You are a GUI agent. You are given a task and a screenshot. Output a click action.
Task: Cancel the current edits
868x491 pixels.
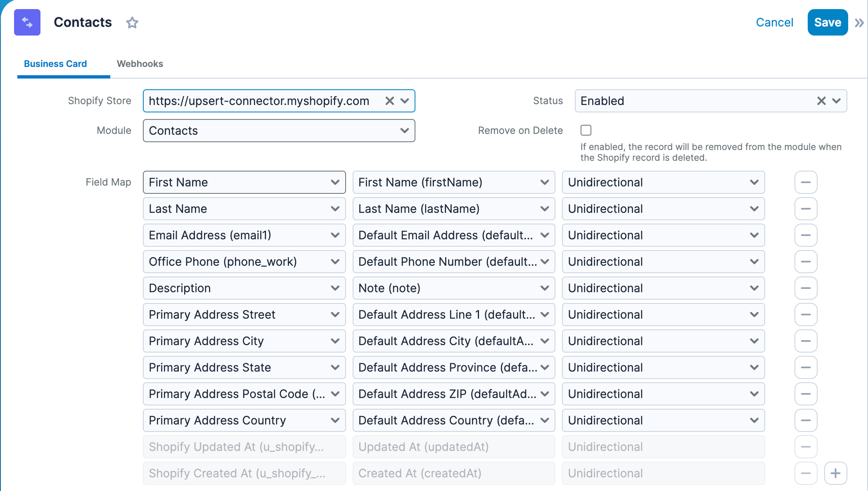tap(774, 22)
